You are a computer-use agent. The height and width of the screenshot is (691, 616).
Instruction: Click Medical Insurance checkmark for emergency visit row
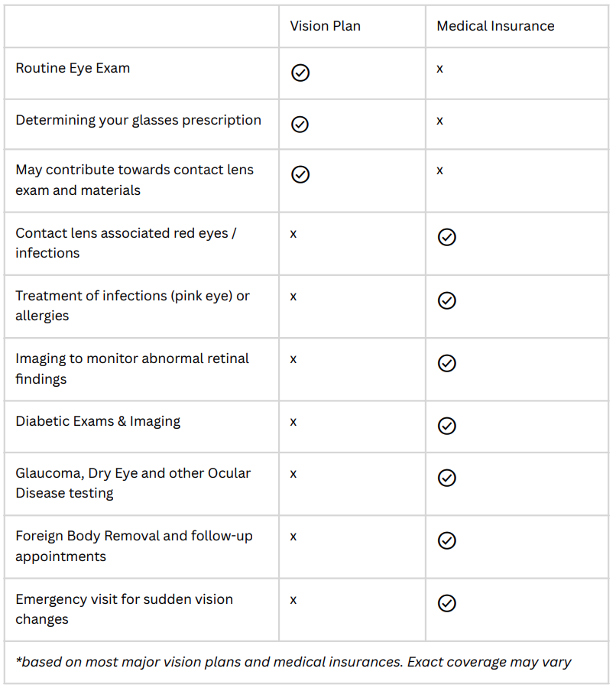click(x=447, y=603)
